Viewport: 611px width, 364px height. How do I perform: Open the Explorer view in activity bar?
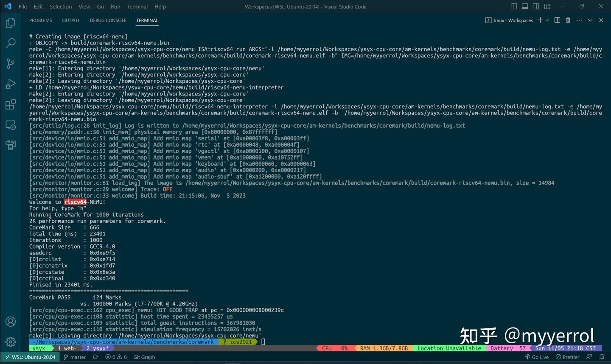point(11,23)
